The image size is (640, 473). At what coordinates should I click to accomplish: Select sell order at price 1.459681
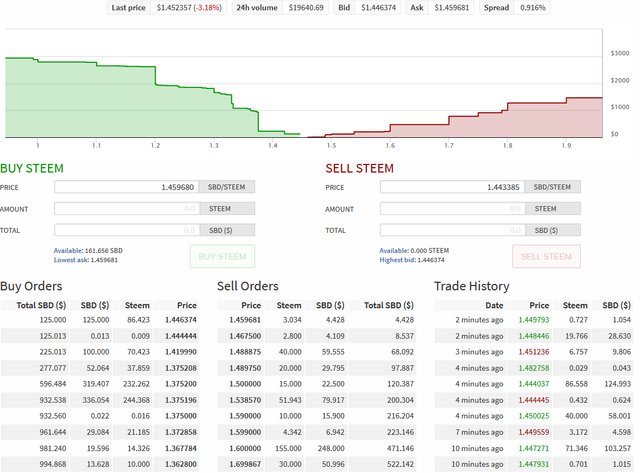[317, 320]
